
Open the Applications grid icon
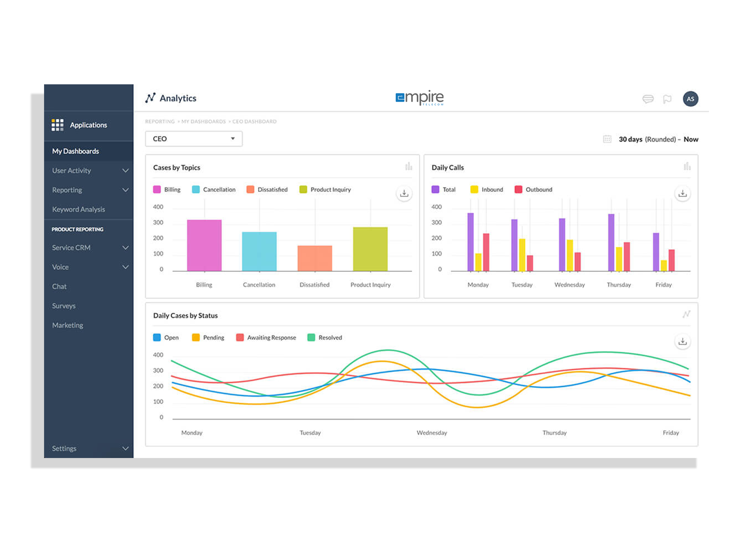pyautogui.click(x=57, y=125)
